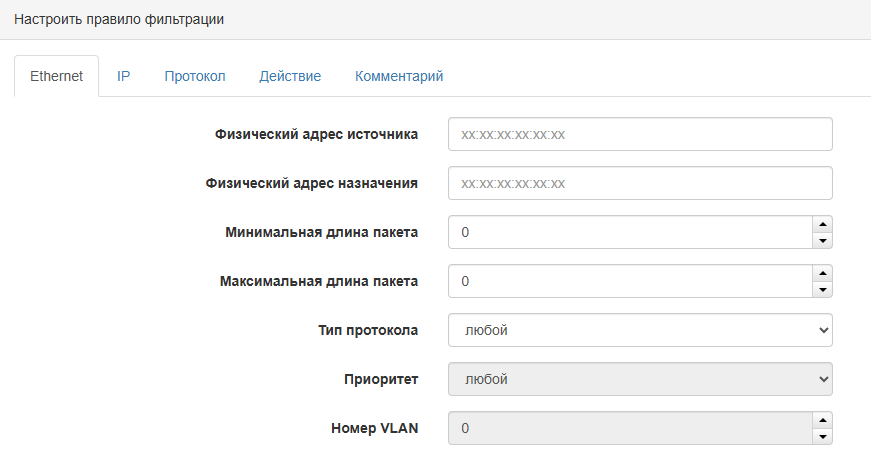Expand the Тип протокола dropdown

point(640,330)
